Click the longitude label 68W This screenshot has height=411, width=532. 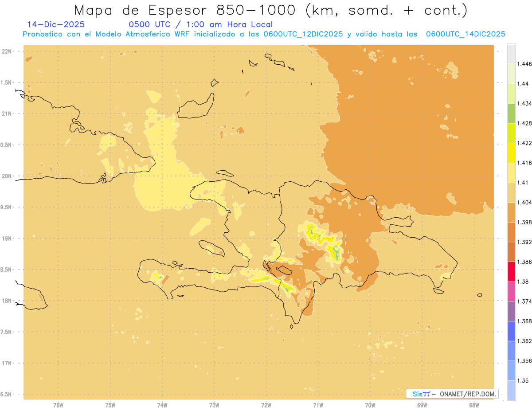(474, 405)
